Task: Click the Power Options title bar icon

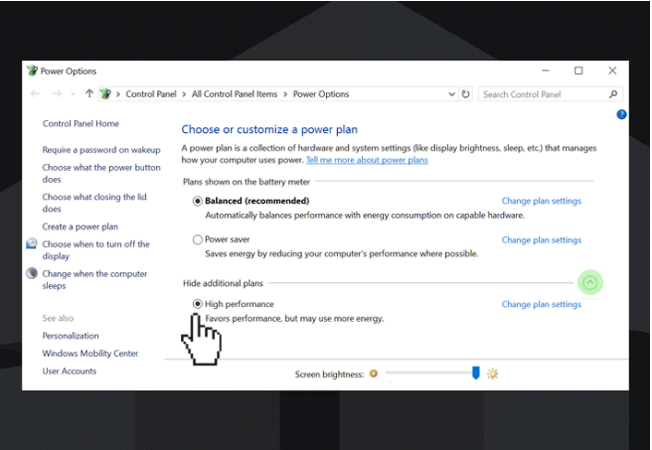Action: [x=32, y=71]
